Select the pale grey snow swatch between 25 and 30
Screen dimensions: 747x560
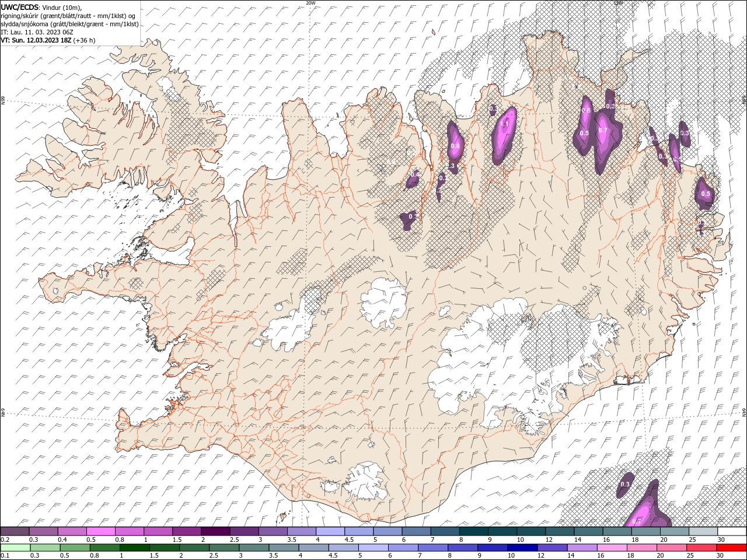pyautogui.click(x=703, y=531)
